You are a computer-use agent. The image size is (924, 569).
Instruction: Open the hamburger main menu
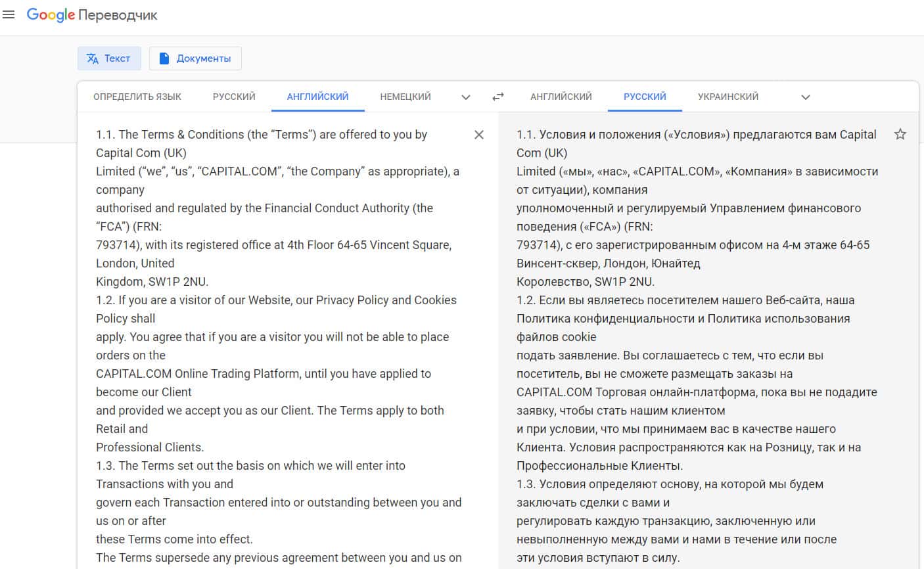(x=9, y=14)
